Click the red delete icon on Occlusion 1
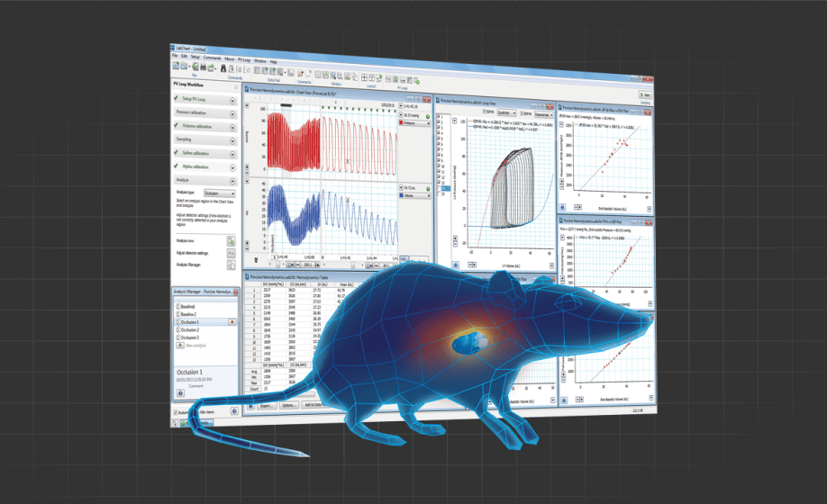Viewport: 827px width, 504px height. point(232,322)
